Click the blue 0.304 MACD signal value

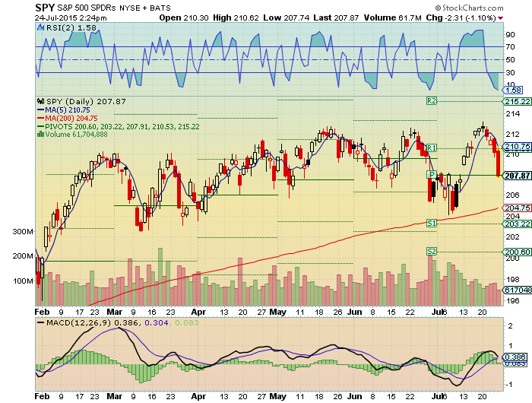pyautogui.click(x=157, y=322)
